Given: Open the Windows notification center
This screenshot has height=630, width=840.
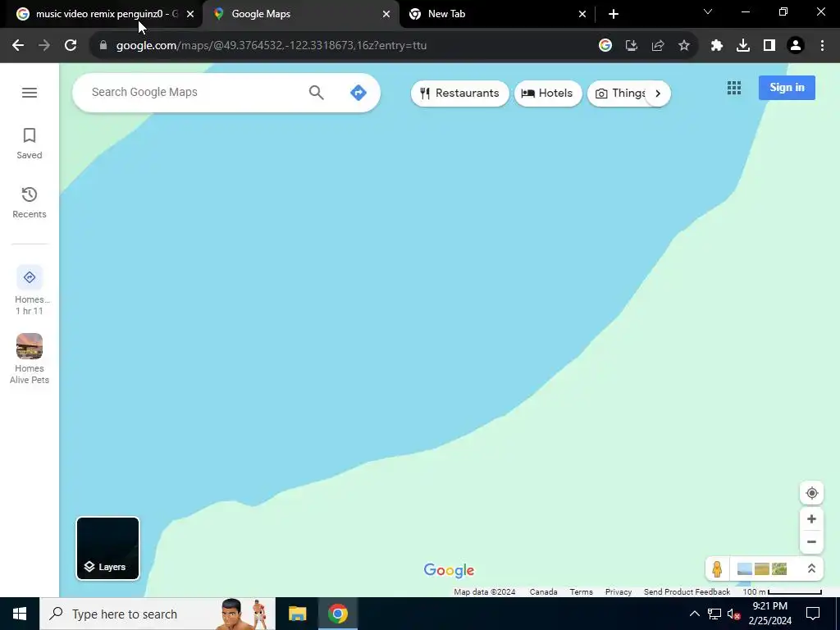Looking at the screenshot, I should pos(813,614).
